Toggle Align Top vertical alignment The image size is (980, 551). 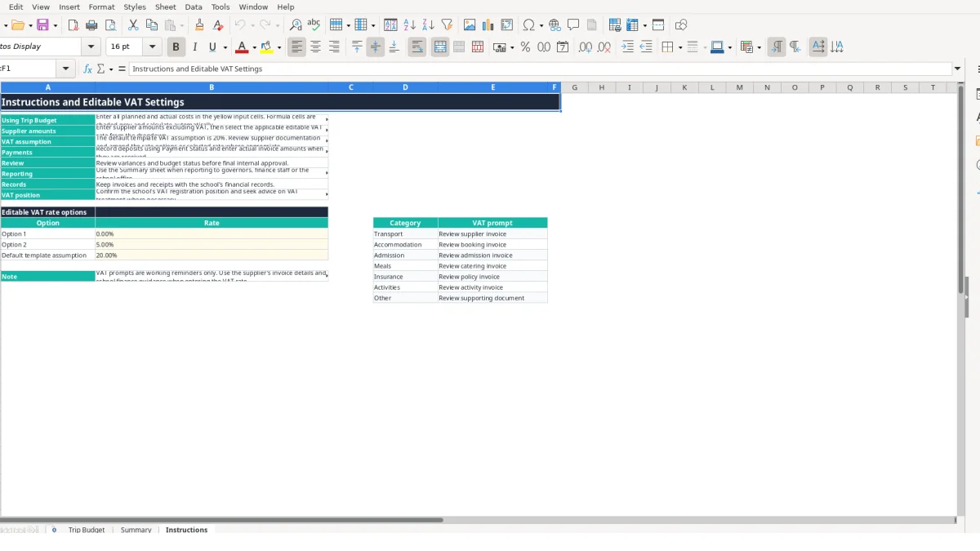[357, 47]
